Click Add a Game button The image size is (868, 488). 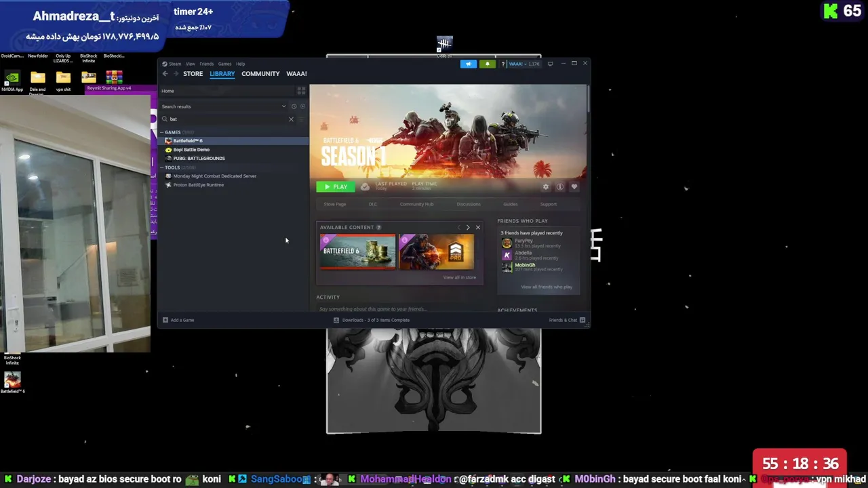point(178,320)
